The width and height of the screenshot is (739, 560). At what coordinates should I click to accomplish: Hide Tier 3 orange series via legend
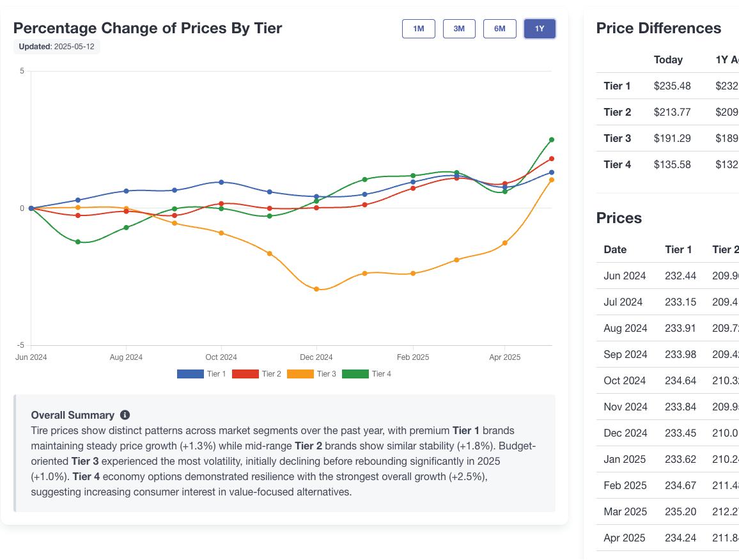(300, 374)
